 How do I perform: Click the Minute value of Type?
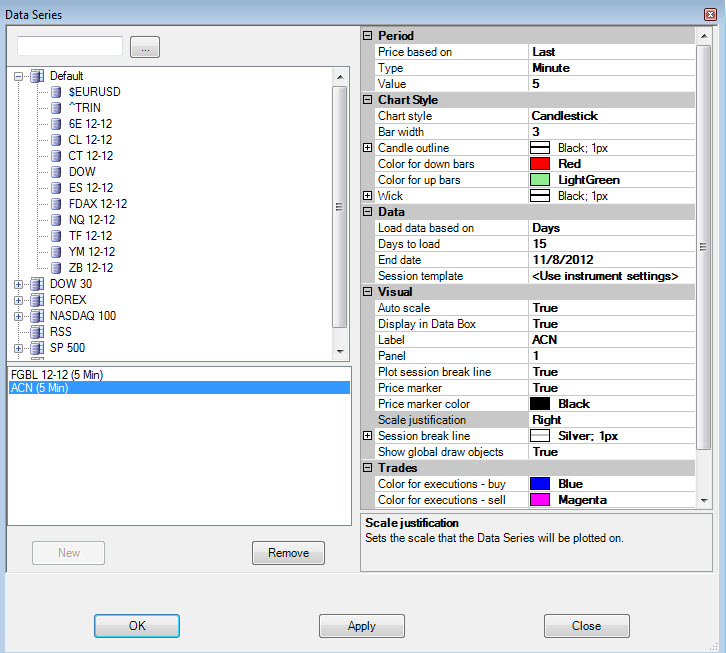tap(612, 68)
